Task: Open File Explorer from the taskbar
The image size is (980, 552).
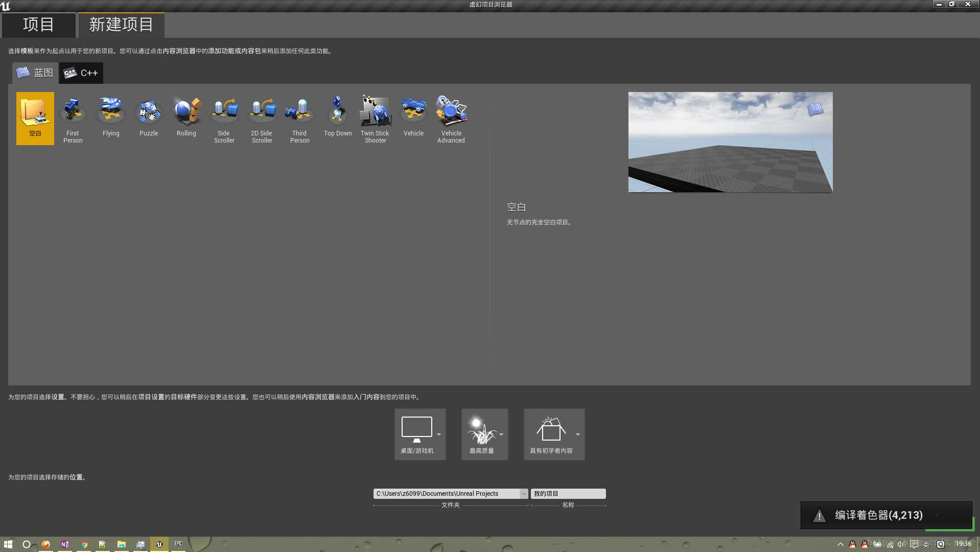Action: (x=122, y=544)
